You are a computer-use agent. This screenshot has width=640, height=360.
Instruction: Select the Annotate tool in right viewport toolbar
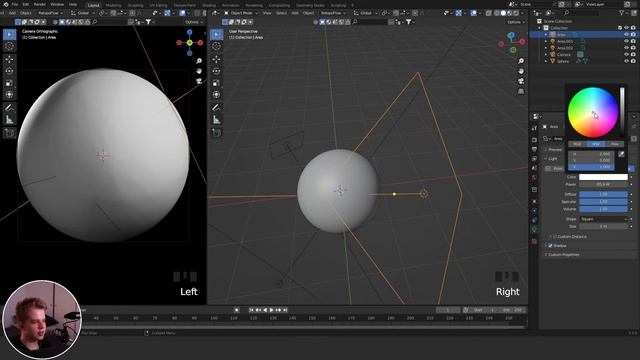[x=216, y=108]
